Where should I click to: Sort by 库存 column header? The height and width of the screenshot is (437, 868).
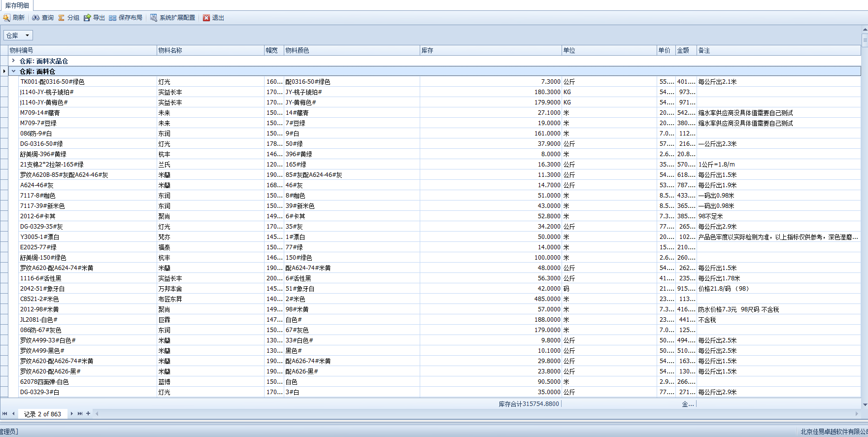(x=491, y=50)
